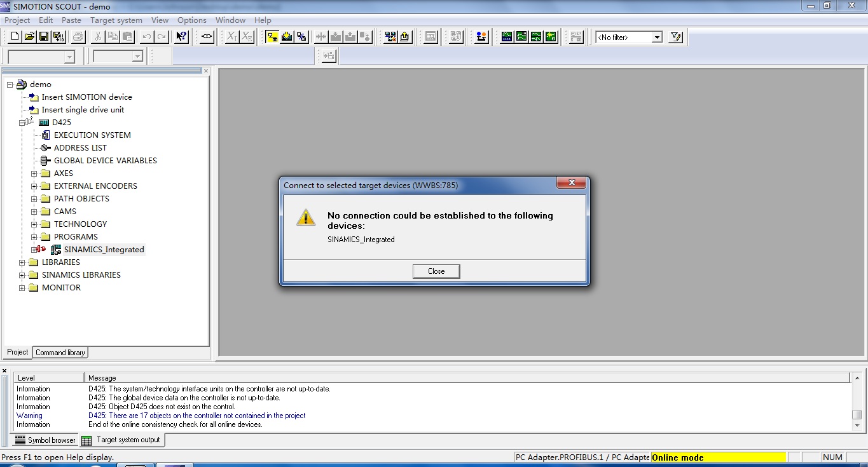868x467 pixels.
Task: Click the Cut scissors icon
Action: (98, 37)
